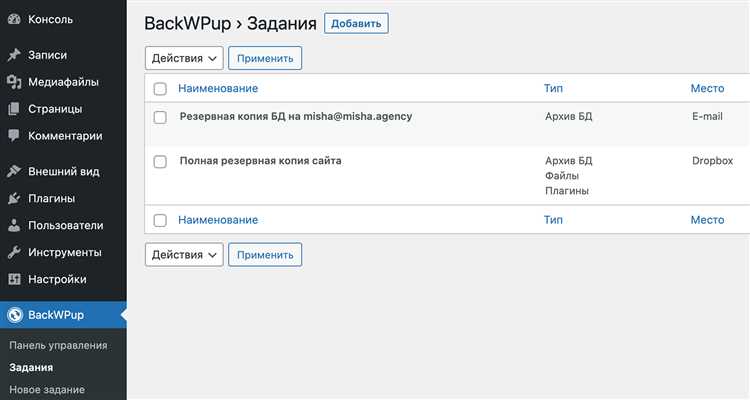The height and width of the screenshot is (400, 750).
Task: Sort by Наименование in the table header
Action: (218, 89)
